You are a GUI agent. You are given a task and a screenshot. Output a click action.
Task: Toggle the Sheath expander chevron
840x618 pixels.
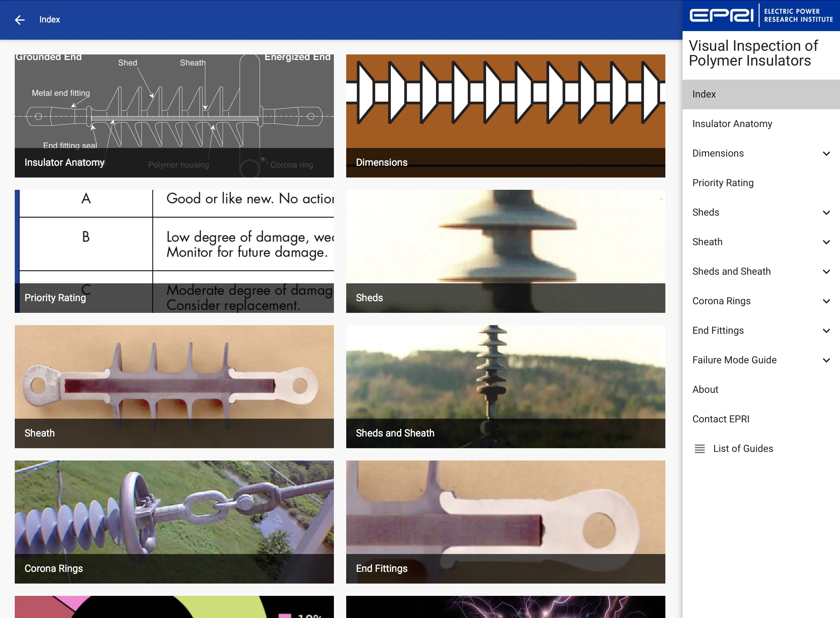click(x=824, y=241)
